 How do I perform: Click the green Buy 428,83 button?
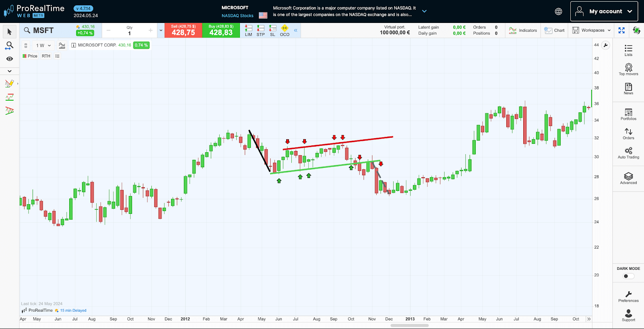221,31
